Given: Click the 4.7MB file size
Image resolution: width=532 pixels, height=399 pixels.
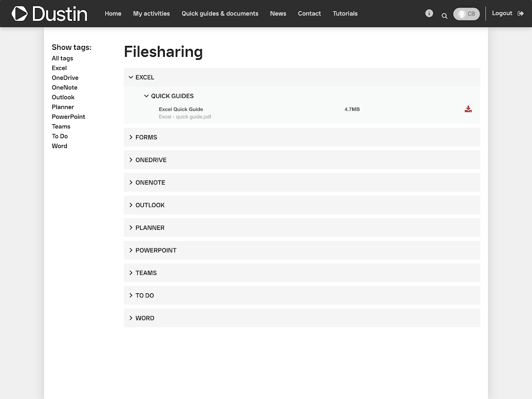Looking at the screenshot, I should 352,109.
